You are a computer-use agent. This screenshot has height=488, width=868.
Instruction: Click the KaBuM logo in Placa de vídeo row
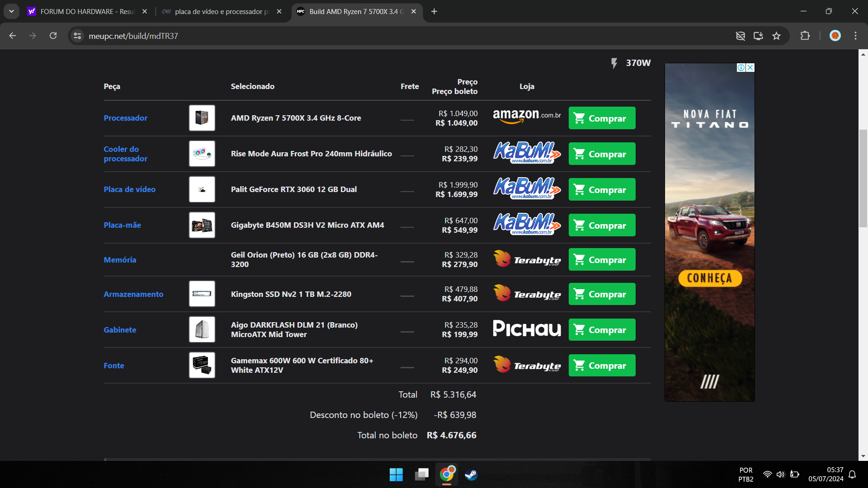(527, 189)
